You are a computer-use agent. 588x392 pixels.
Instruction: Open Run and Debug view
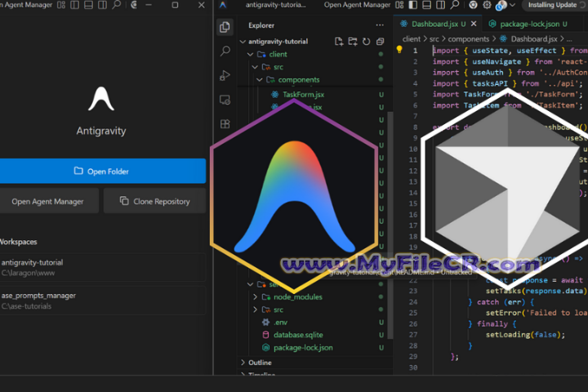225,75
